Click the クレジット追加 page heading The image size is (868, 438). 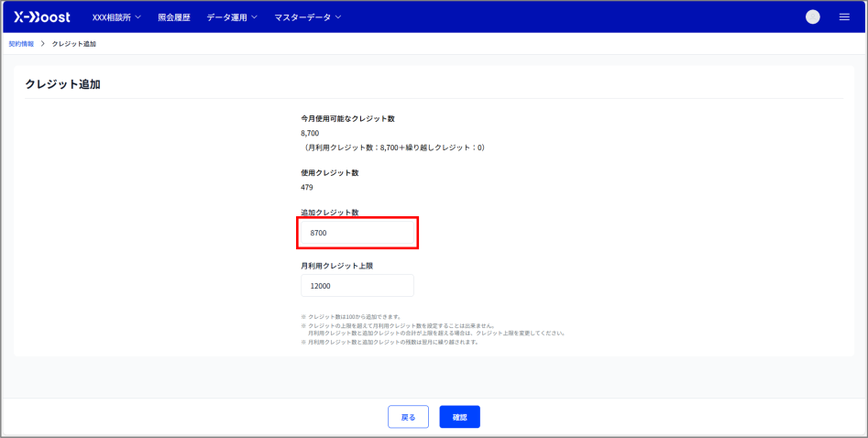(x=62, y=84)
